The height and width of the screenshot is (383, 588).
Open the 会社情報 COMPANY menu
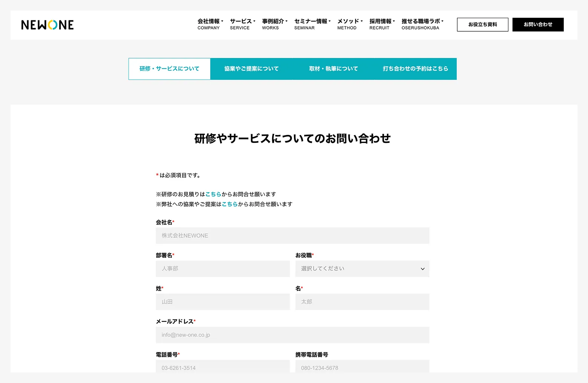pos(210,24)
